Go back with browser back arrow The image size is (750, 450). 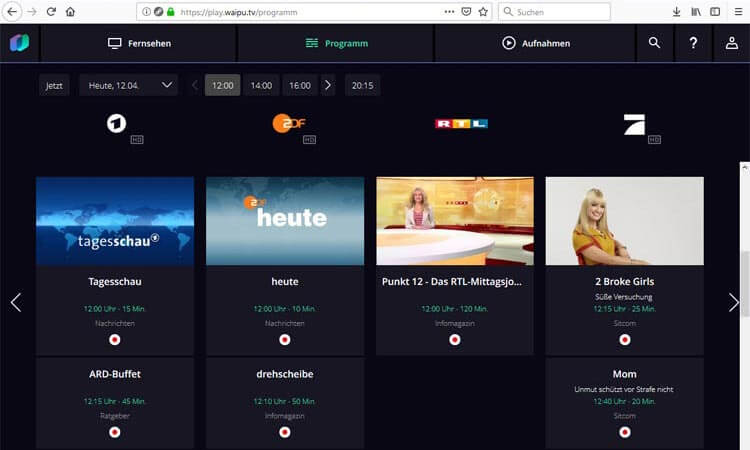point(12,12)
